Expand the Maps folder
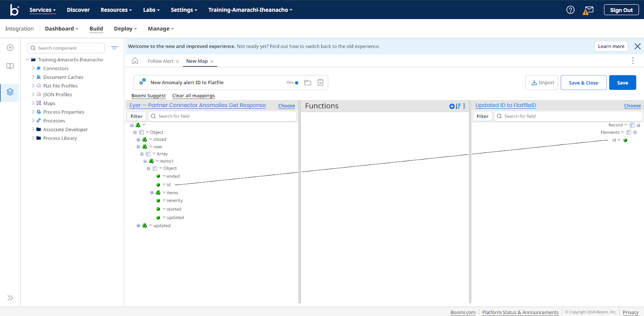This screenshot has width=644, height=316. click(33, 103)
